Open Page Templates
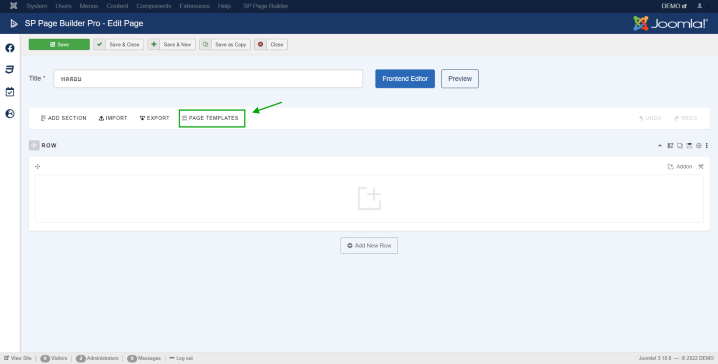This screenshot has width=718, height=364. 212,118
